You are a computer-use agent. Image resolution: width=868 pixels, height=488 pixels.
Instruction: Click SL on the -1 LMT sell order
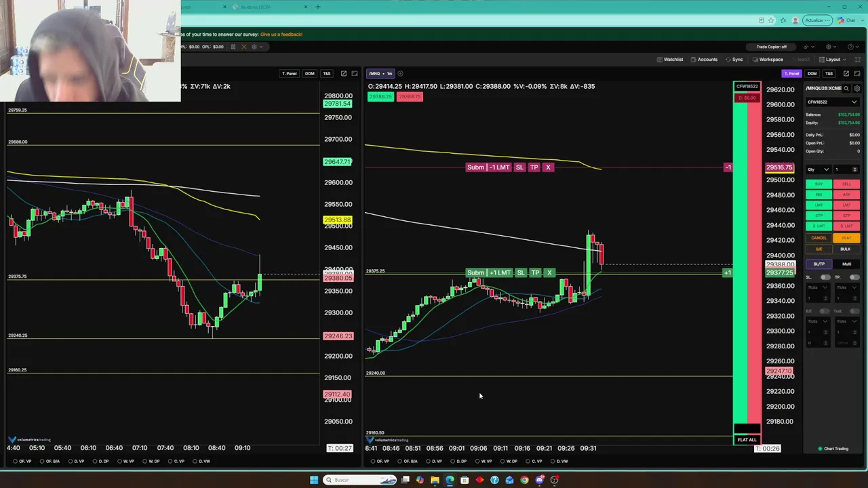click(519, 167)
